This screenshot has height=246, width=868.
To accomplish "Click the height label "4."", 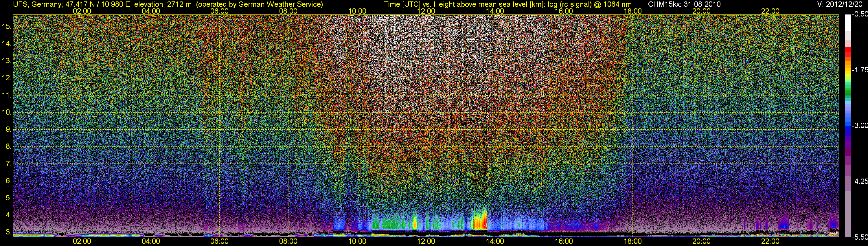I will pyautogui.click(x=9, y=215).
